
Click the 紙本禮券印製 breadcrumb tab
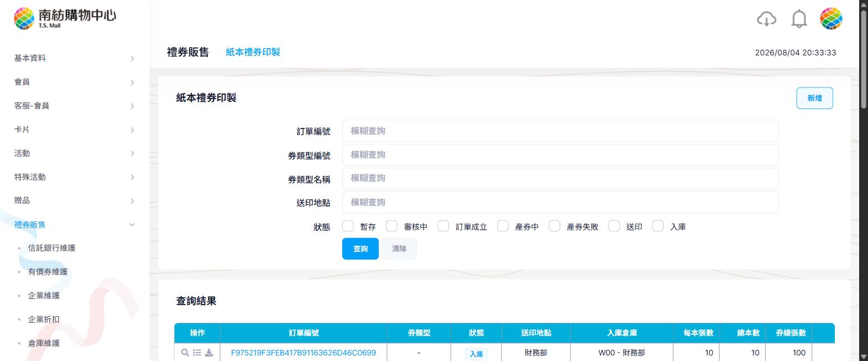253,52
